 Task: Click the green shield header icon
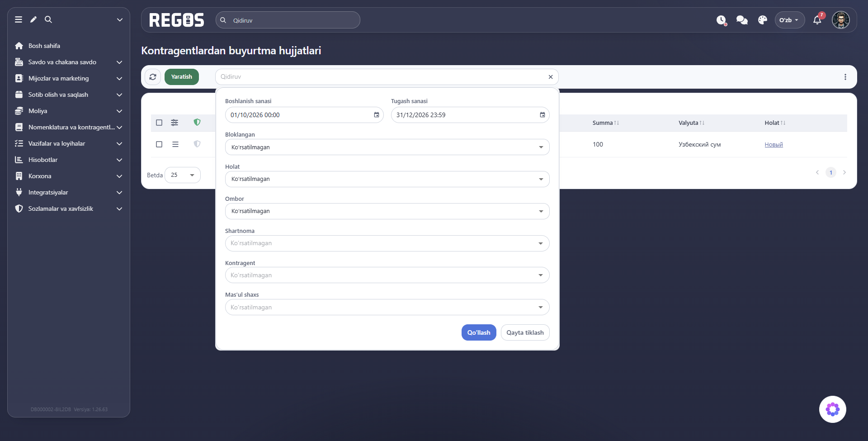coord(197,122)
